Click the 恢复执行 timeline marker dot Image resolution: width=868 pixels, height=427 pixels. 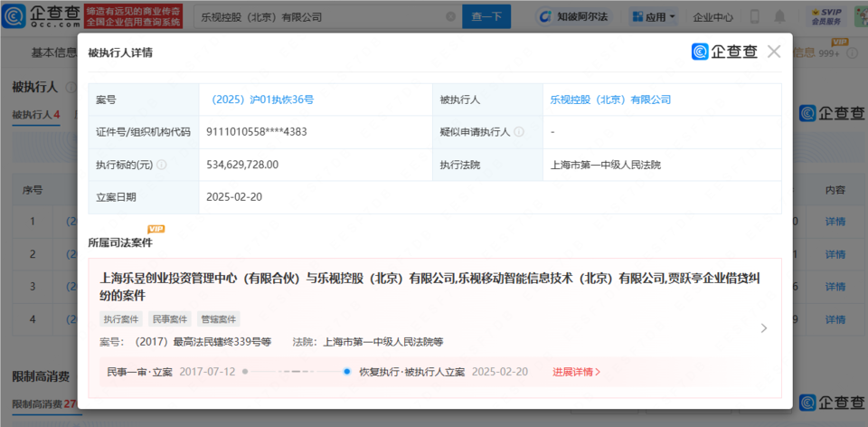(x=347, y=371)
